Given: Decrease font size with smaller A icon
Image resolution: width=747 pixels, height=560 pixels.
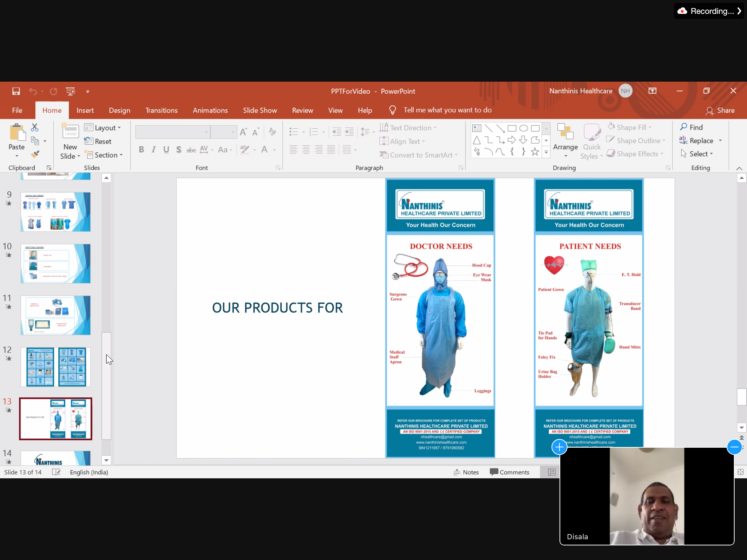Looking at the screenshot, I should [256, 132].
